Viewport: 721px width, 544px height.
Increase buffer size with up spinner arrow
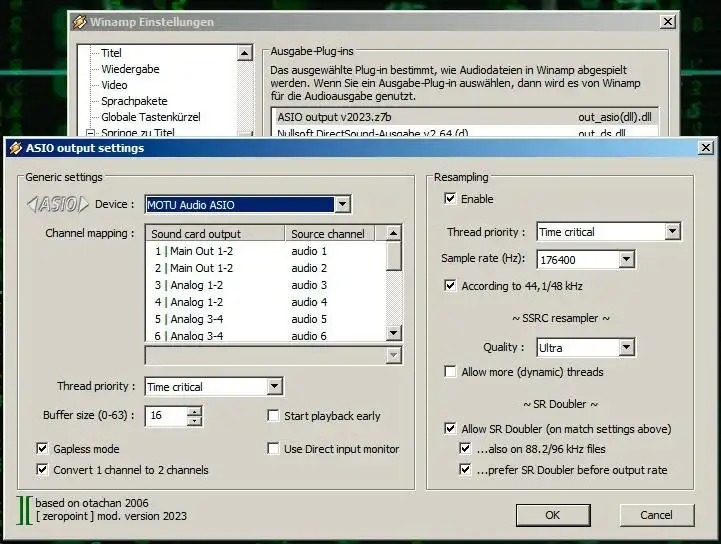click(x=195, y=411)
